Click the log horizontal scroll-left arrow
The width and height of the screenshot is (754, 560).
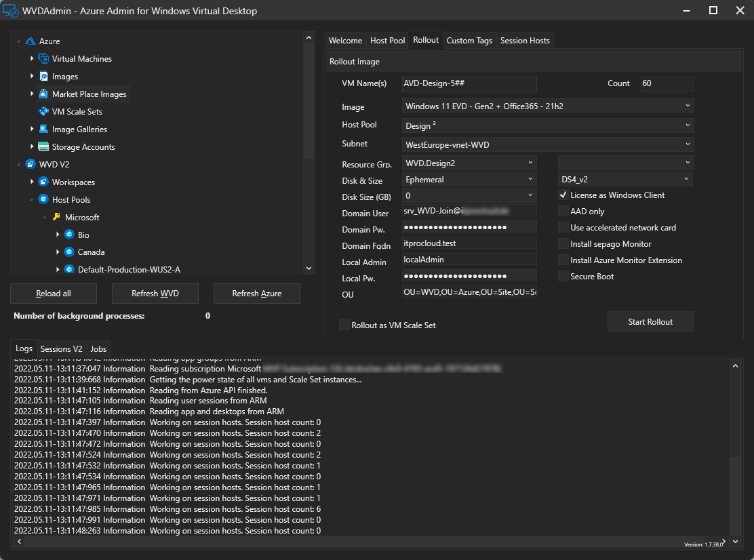pos(19,541)
